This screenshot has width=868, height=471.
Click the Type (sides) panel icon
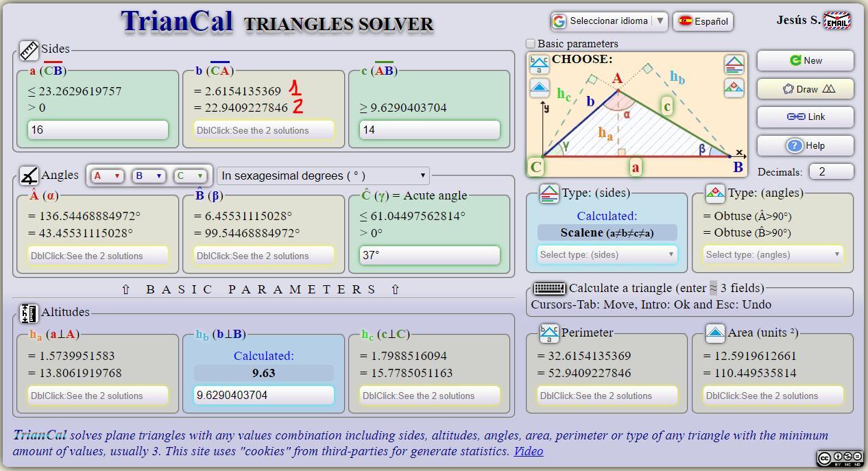point(550,194)
